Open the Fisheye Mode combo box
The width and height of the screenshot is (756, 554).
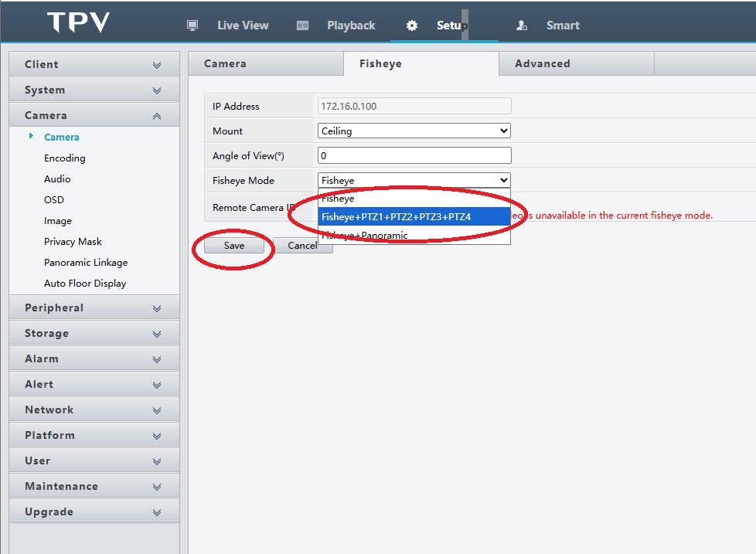414,181
